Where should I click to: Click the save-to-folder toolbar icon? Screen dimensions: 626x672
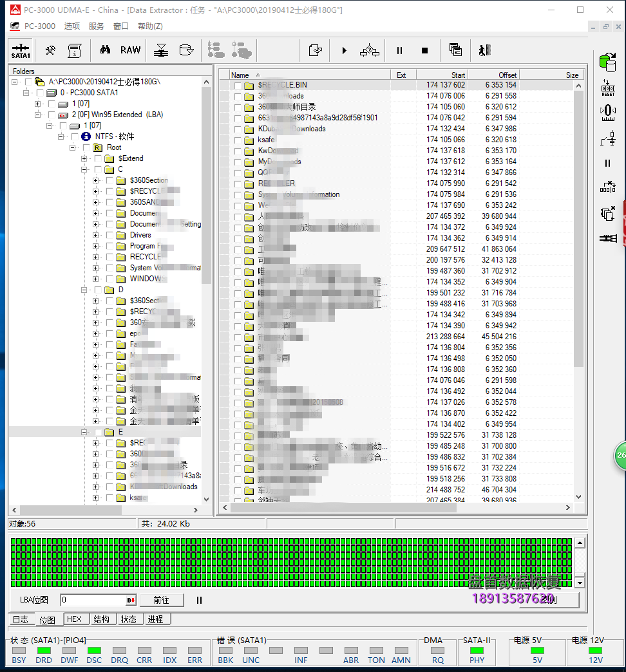coord(187,50)
